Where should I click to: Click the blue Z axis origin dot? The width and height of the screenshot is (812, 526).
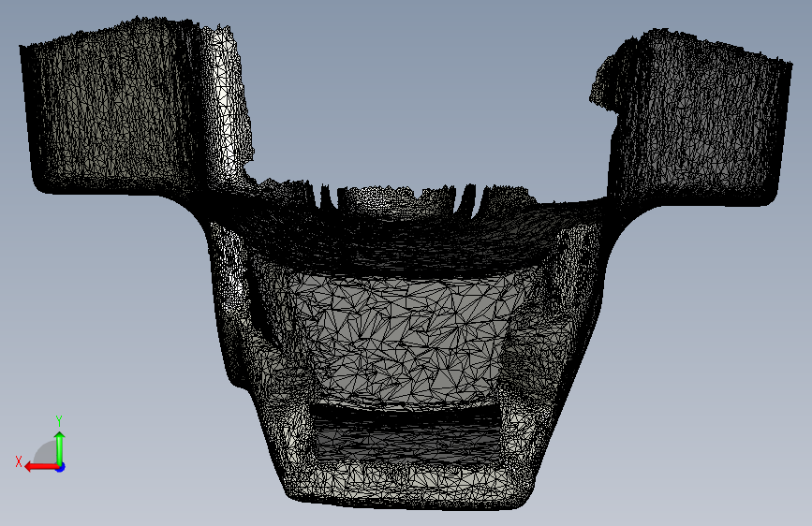(x=61, y=467)
